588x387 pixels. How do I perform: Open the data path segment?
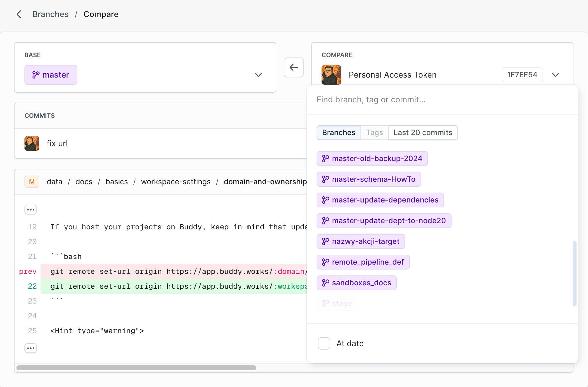pyautogui.click(x=54, y=182)
